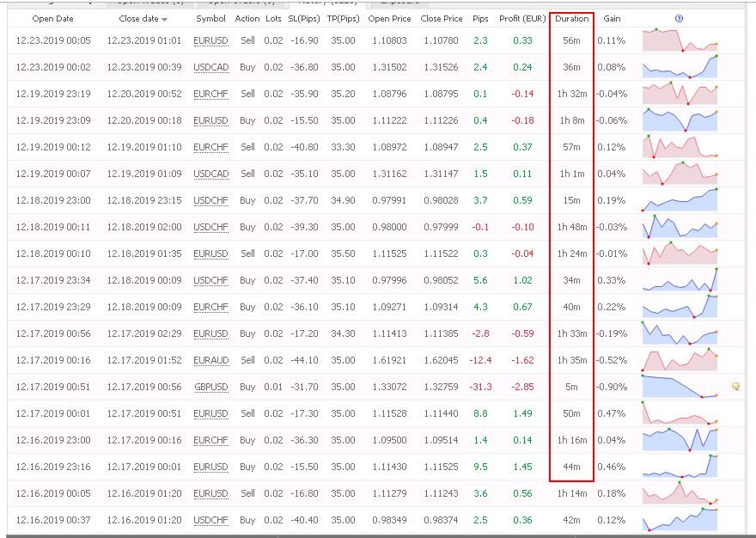Sort by Symbol column header

pos(210,19)
